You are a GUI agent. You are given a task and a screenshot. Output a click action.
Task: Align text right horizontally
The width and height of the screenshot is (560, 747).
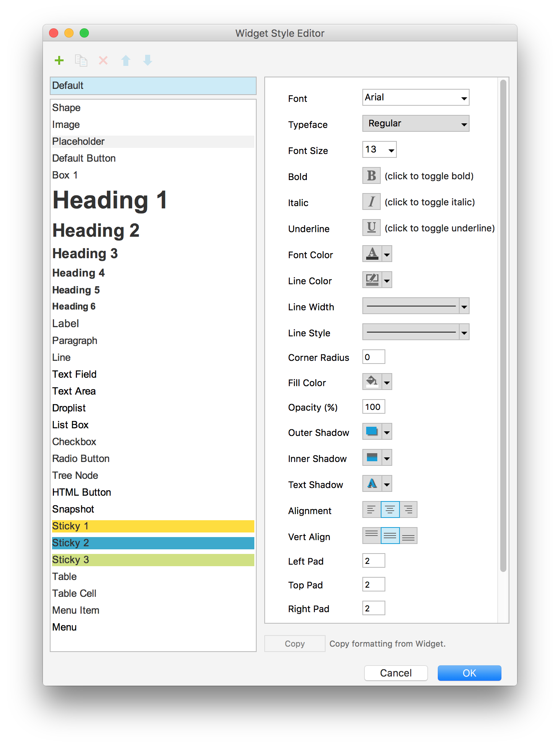408,509
